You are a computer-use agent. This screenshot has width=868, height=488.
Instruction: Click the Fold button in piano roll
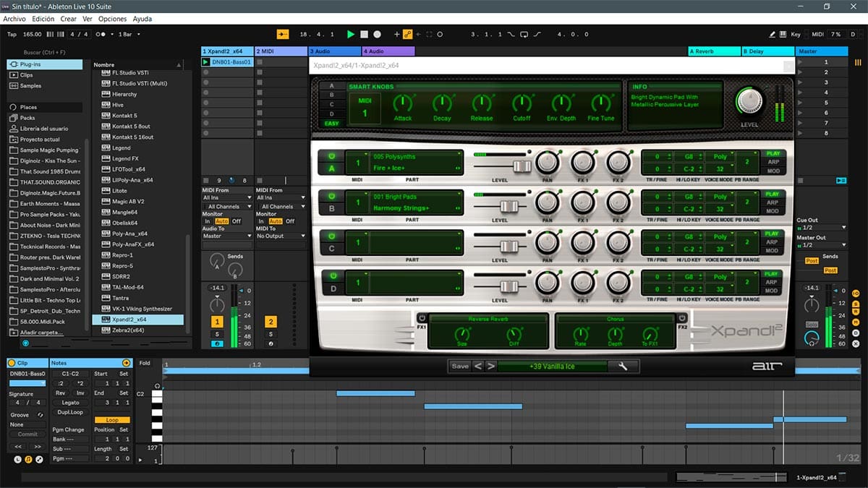[x=145, y=363]
